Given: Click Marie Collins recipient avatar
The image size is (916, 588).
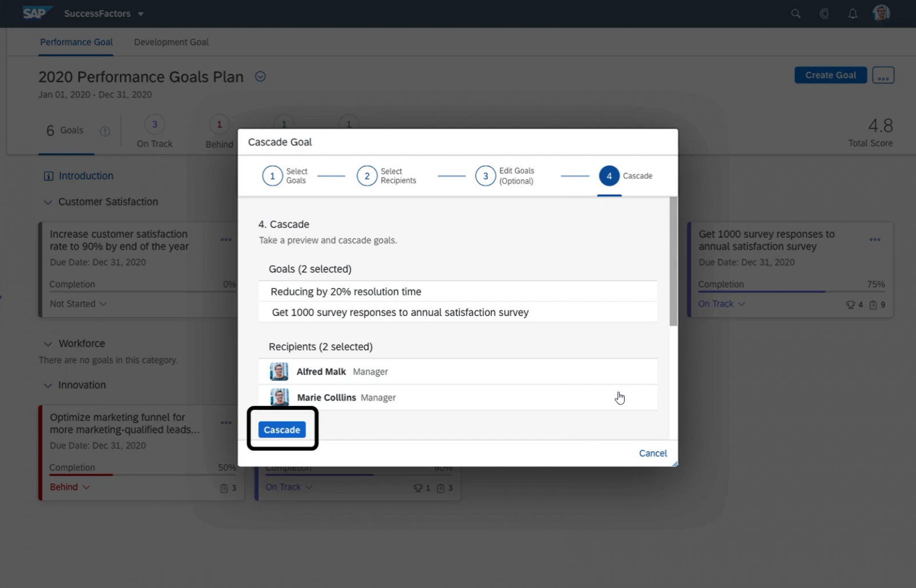Looking at the screenshot, I should [x=279, y=397].
